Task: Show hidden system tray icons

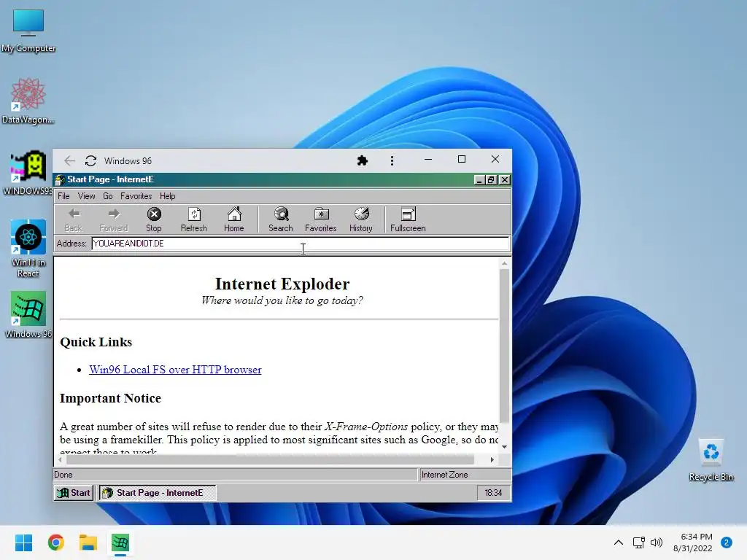Action: point(619,542)
